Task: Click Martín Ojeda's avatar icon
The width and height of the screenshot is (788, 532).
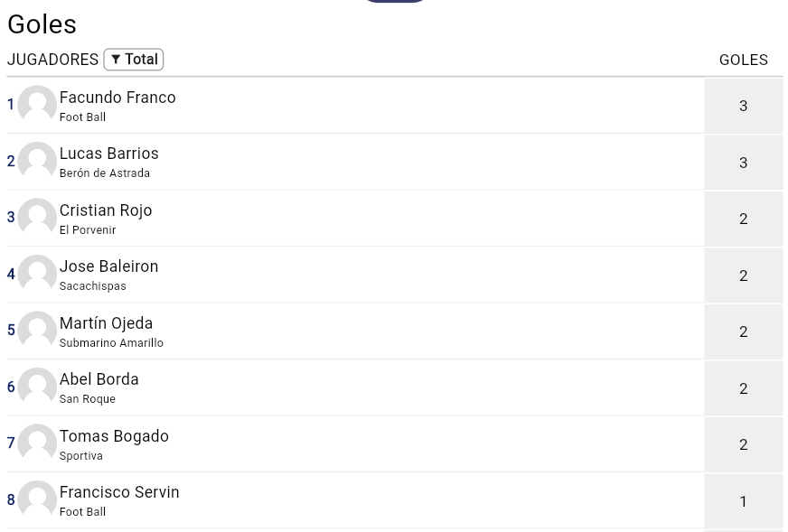Action: click(x=37, y=330)
